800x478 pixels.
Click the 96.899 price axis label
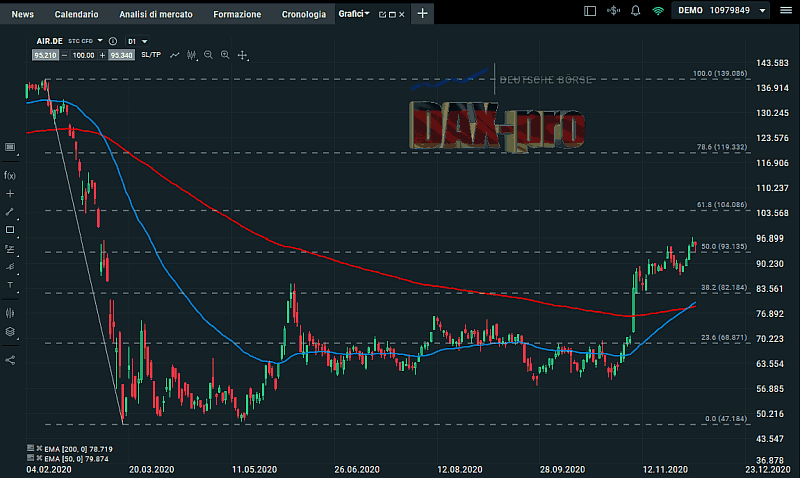pyautogui.click(x=769, y=239)
